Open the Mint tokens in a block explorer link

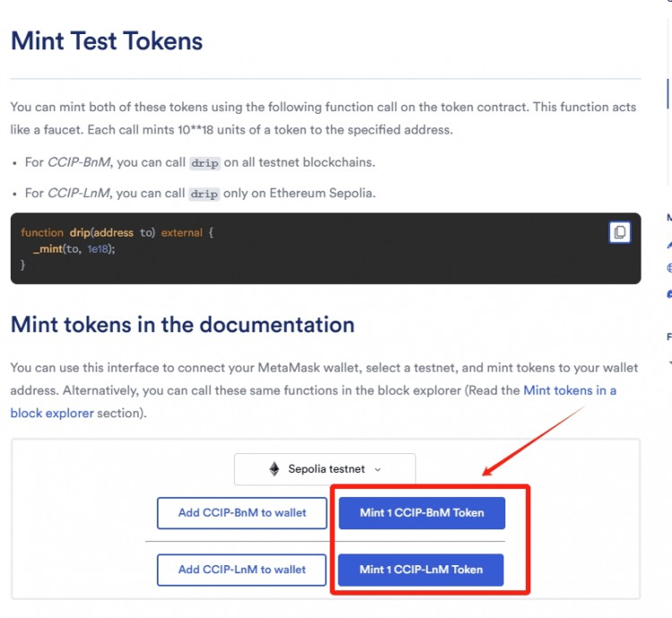tap(314, 402)
